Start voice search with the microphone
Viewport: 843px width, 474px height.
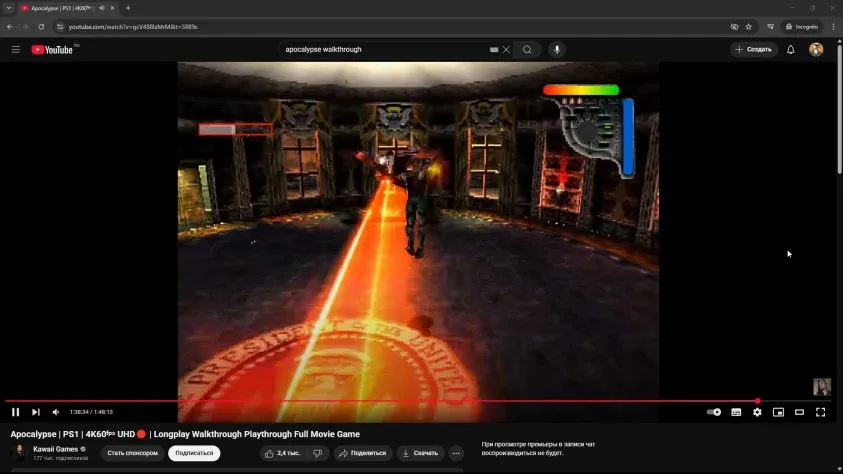pos(557,49)
